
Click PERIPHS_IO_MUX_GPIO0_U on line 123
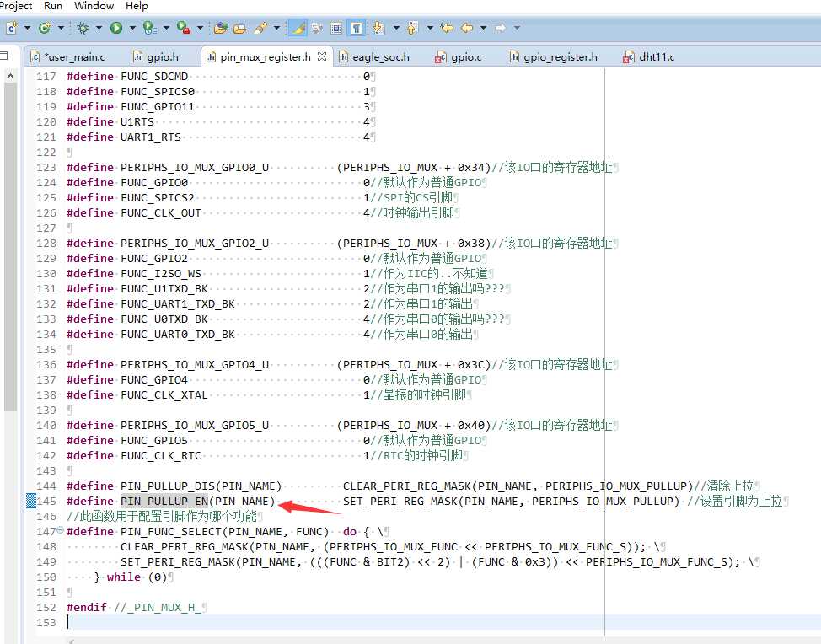pyautogui.click(x=195, y=167)
